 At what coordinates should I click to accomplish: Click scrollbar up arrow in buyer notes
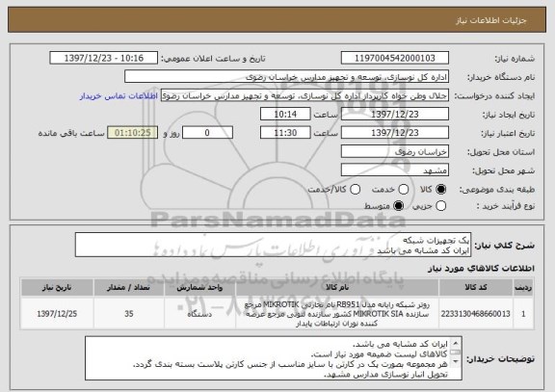(456, 343)
